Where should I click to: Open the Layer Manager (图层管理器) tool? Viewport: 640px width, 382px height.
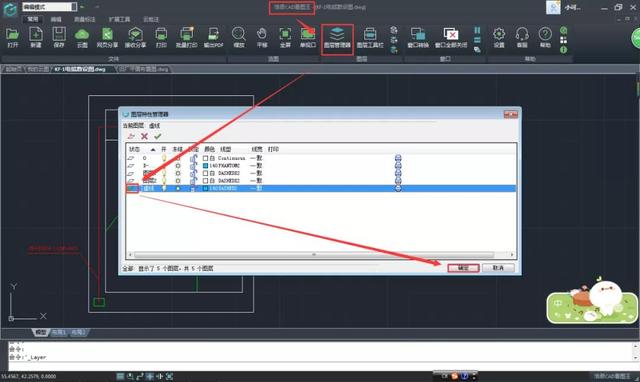(337, 38)
